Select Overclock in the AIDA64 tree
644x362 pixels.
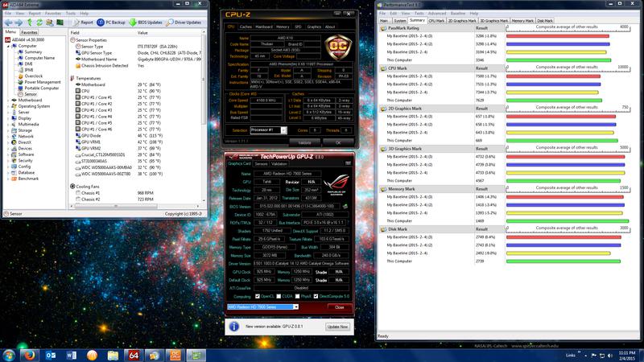pyautogui.click(x=33, y=76)
